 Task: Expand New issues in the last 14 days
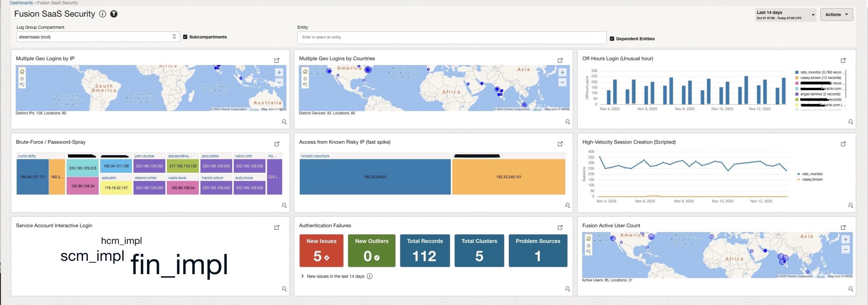[x=302, y=276]
